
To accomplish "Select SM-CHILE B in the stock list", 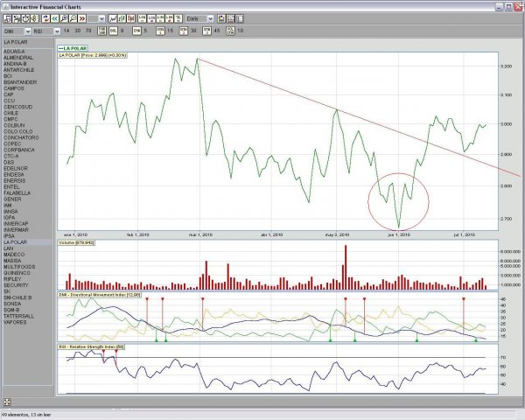I will tap(17, 297).
